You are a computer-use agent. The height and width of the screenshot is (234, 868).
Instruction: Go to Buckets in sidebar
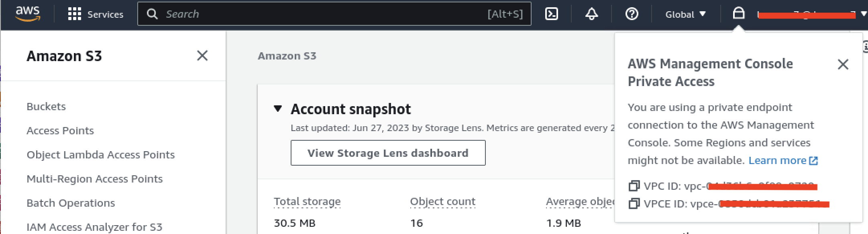[46, 107]
